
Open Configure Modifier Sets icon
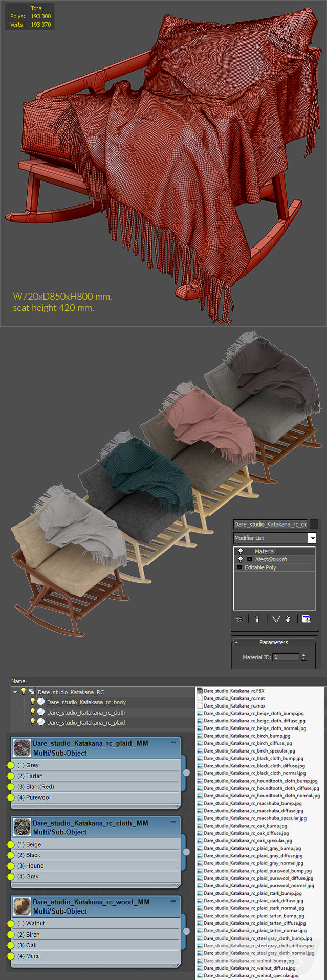[306, 619]
